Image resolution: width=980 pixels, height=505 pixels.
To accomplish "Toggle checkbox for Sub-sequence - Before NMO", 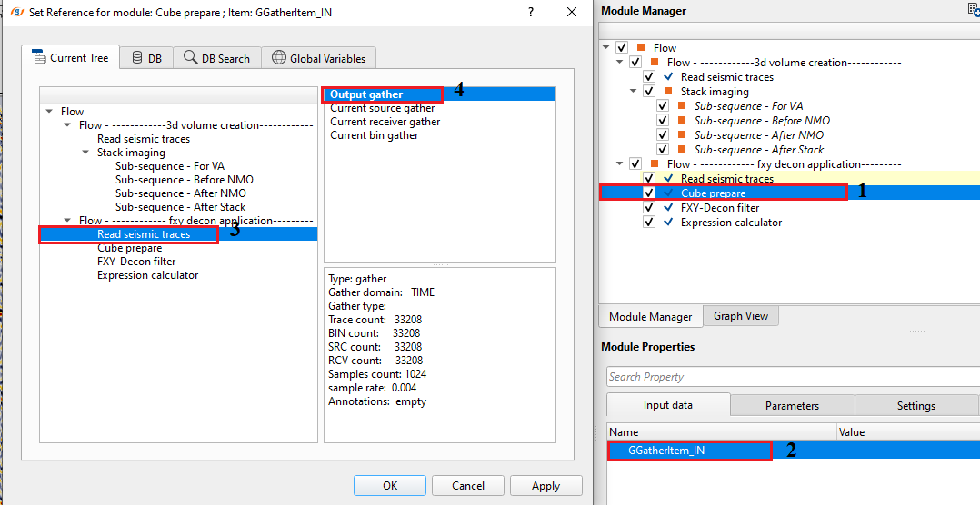I will point(663,121).
